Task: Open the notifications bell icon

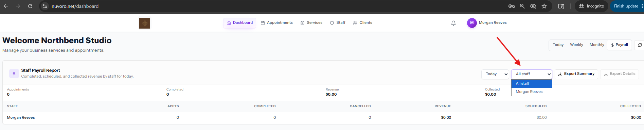Action: 453,23
